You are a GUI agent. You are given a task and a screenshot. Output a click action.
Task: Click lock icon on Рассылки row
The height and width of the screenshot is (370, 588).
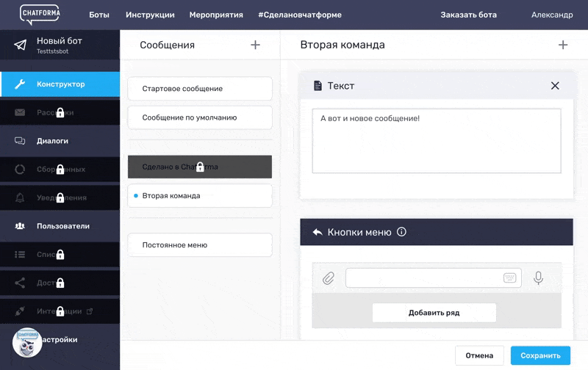coord(60,112)
